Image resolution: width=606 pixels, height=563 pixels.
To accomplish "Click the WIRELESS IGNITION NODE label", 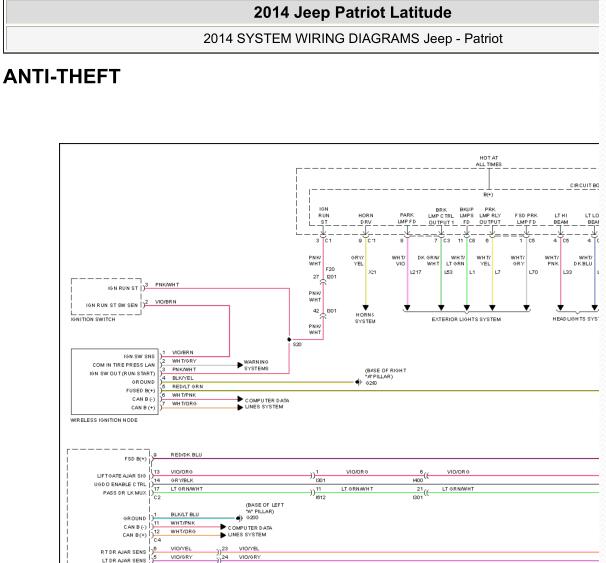I will pyautogui.click(x=104, y=420).
